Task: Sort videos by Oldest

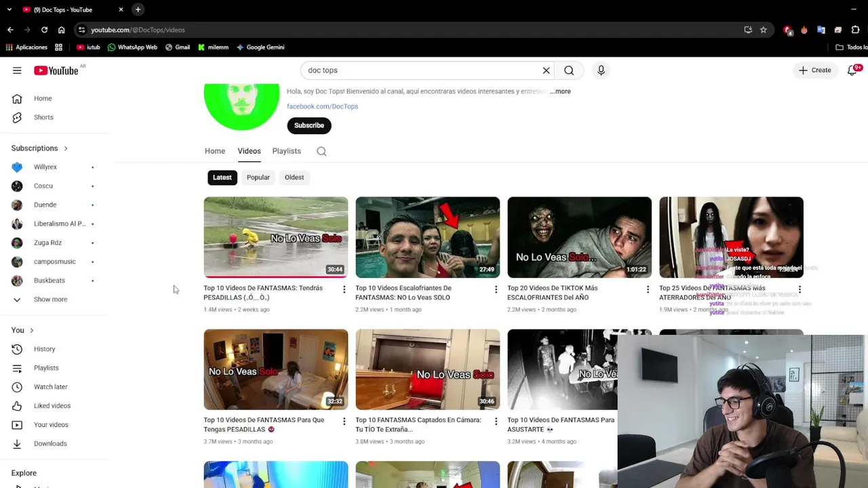Action: click(x=294, y=178)
